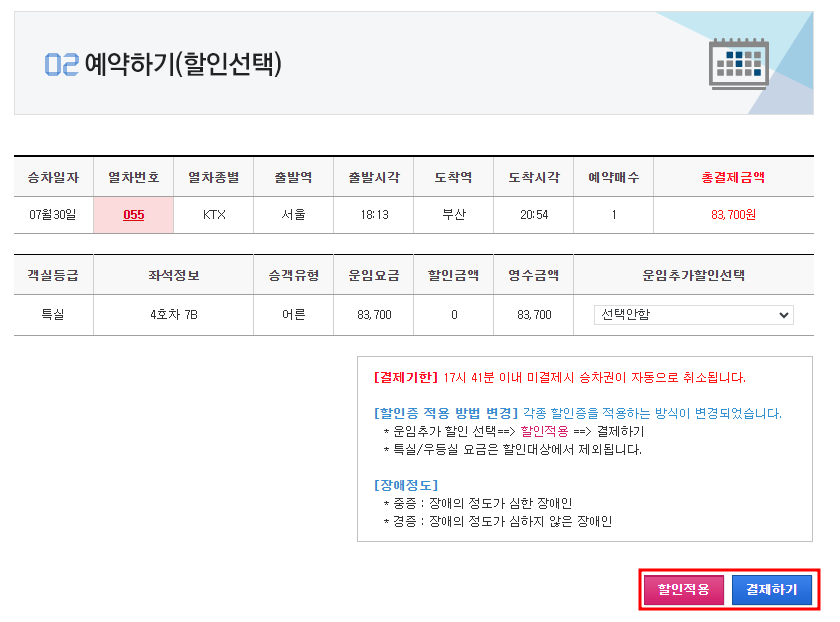This screenshot has width=840, height=622.
Task: Click the 어른 passenger type cell
Action: [293, 314]
